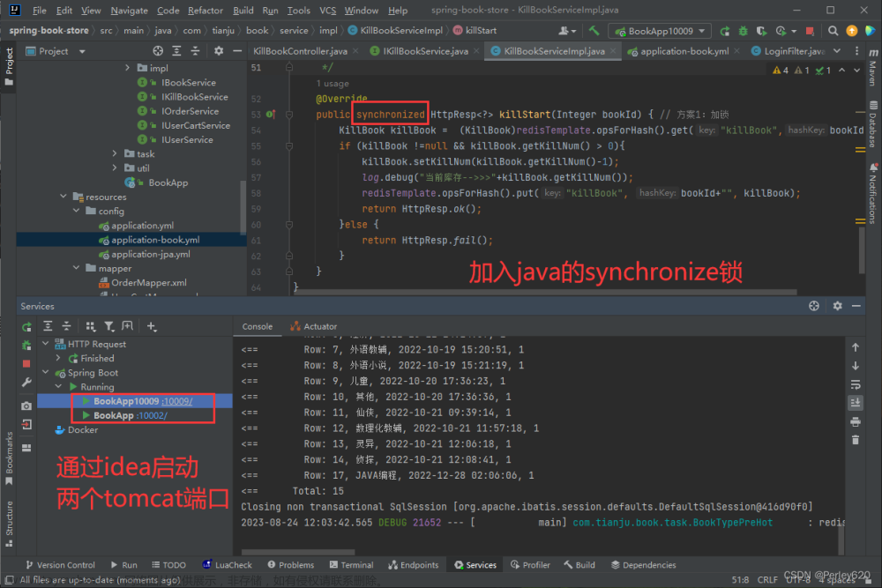The image size is (882, 588).
Task: Open IUserCartService in Project tree
Action: pos(195,125)
